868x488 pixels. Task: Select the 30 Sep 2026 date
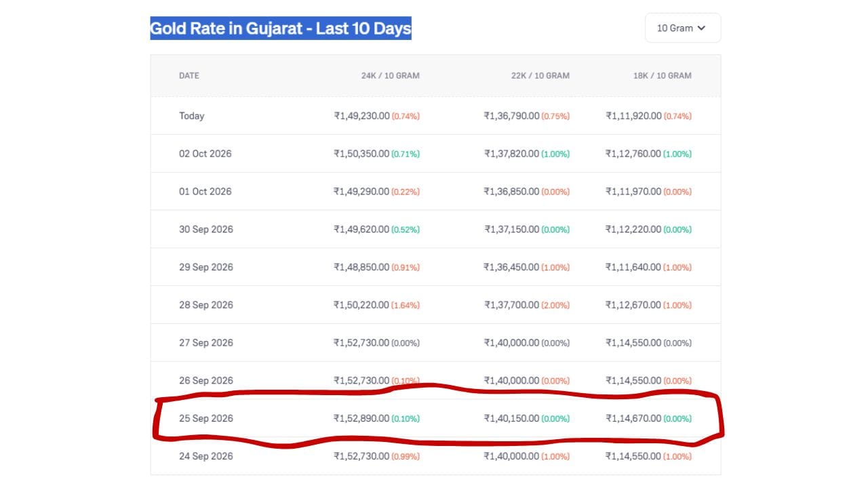206,230
